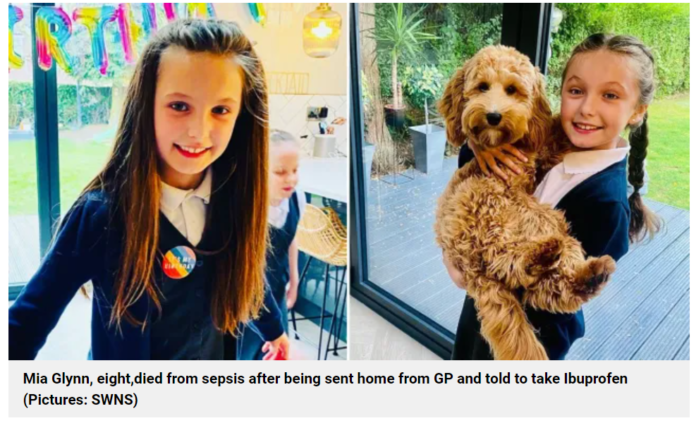Click the wall power socket above counter
Viewport: 696px width, 423px height.
tap(318, 113)
